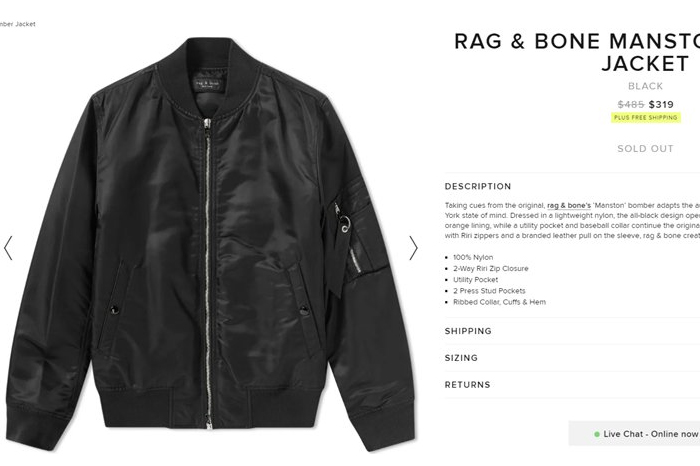Follow the rag & bone's brand link

coord(569,205)
